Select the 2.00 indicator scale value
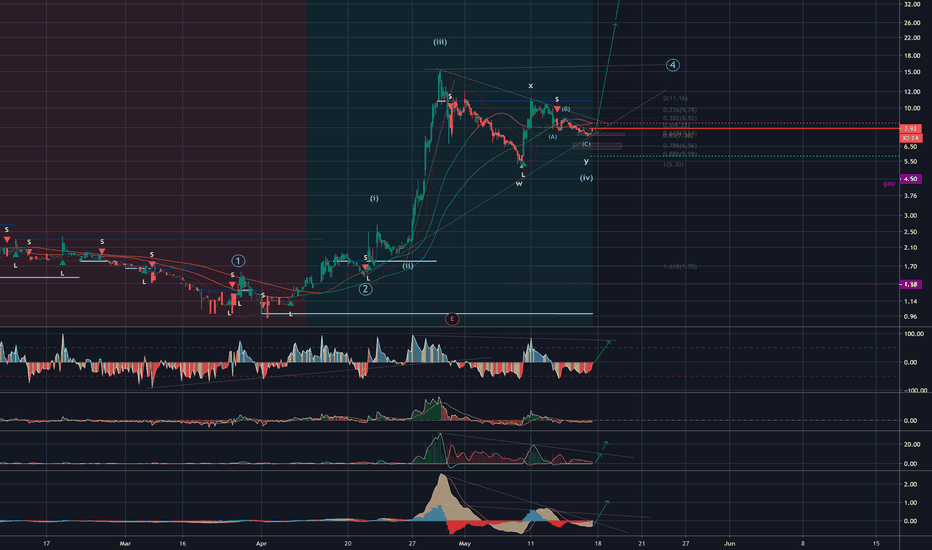The height and width of the screenshot is (550, 932). (x=911, y=485)
